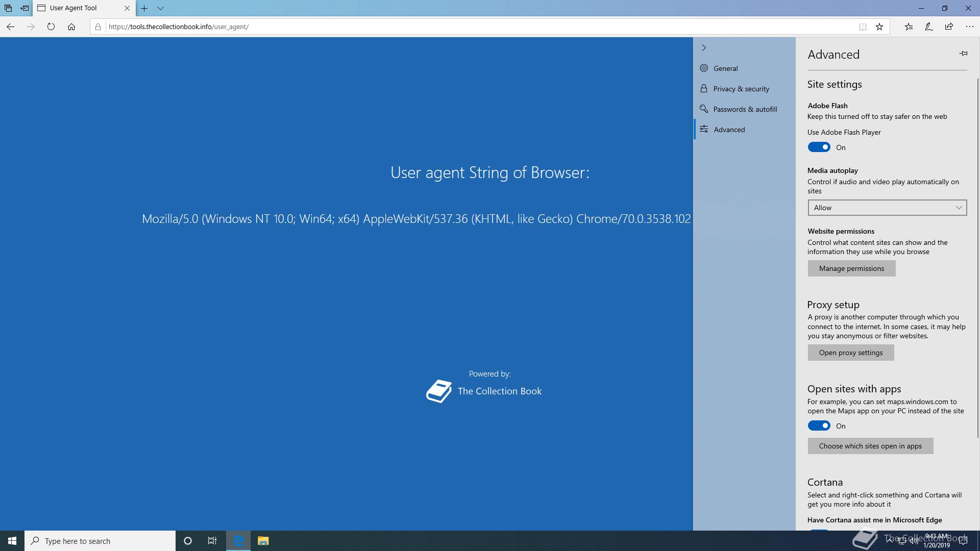The height and width of the screenshot is (551, 980).
Task: Toggle Open sites with apps switch
Action: 819,426
